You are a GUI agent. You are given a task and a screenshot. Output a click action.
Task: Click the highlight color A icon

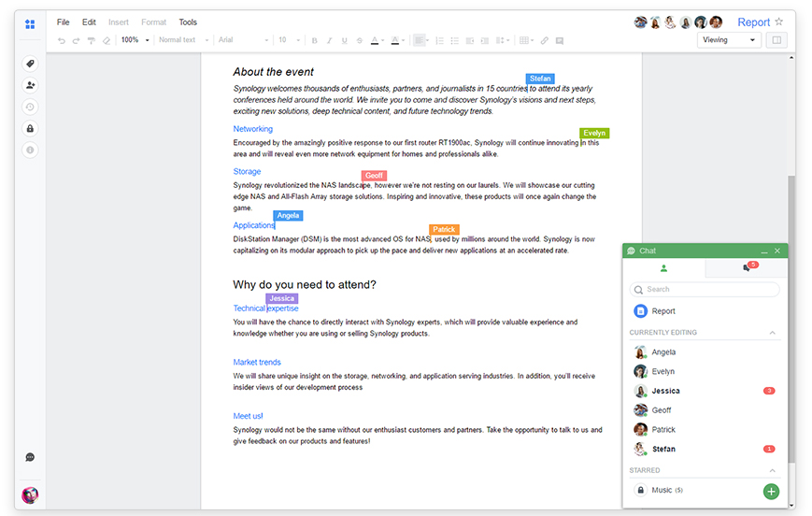395,40
